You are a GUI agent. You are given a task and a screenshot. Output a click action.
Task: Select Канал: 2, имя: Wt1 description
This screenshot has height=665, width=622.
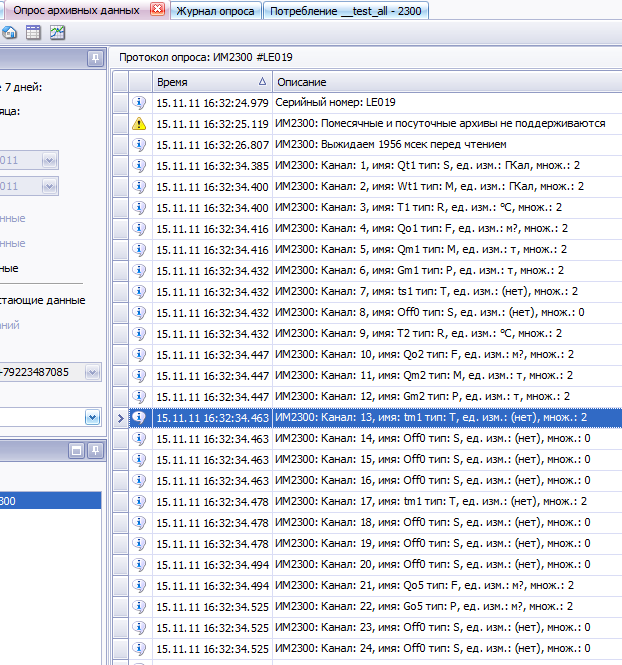coord(430,186)
